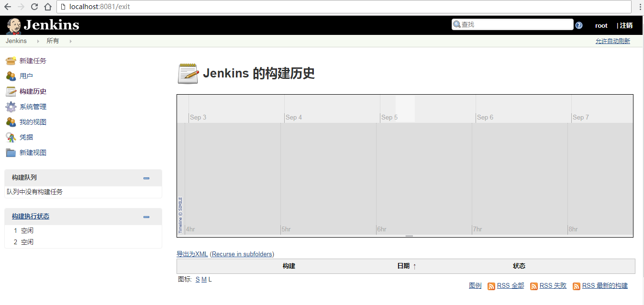Viewport: 644px width, 305px height.
Task: Click the 新建视图 folder icon
Action: click(11, 152)
